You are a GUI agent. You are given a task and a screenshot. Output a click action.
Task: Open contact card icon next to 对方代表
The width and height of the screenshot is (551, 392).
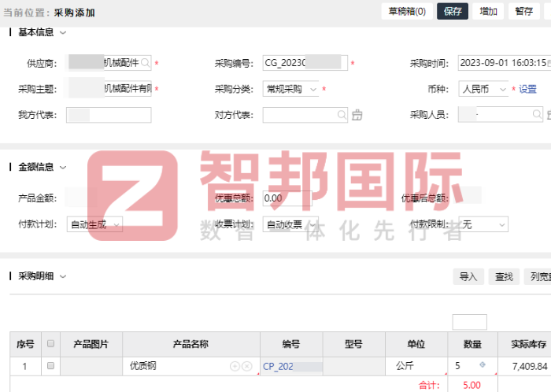click(x=357, y=115)
